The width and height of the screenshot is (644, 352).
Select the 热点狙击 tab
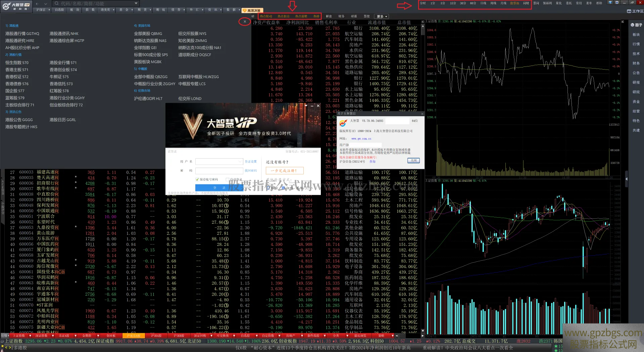pyautogui.click(x=283, y=16)
